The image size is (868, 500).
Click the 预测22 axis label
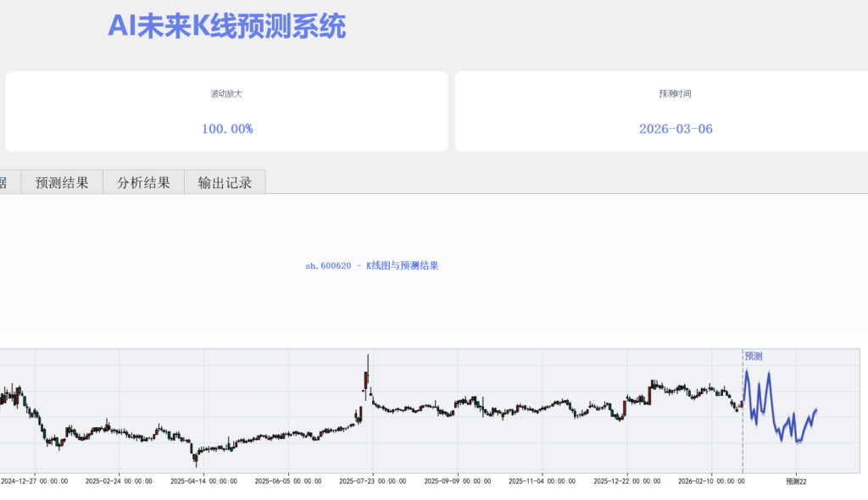(795, 481)
